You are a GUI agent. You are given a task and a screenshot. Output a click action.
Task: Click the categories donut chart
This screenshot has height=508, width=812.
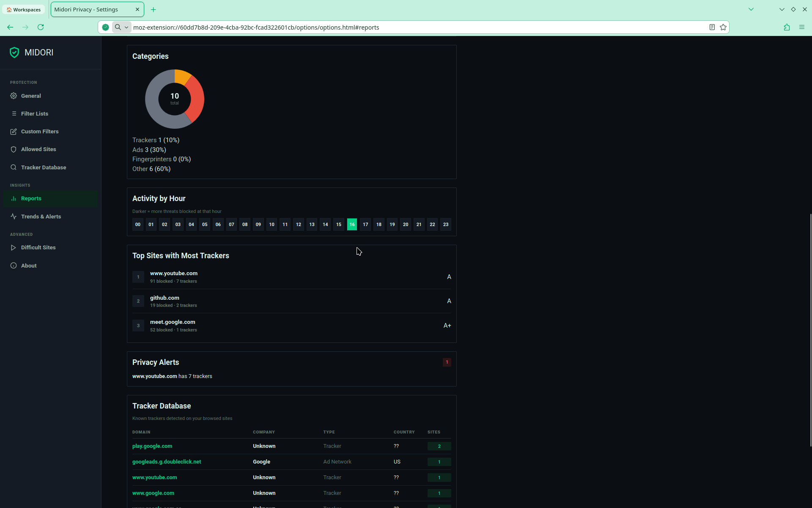click(x=175, y=99)
